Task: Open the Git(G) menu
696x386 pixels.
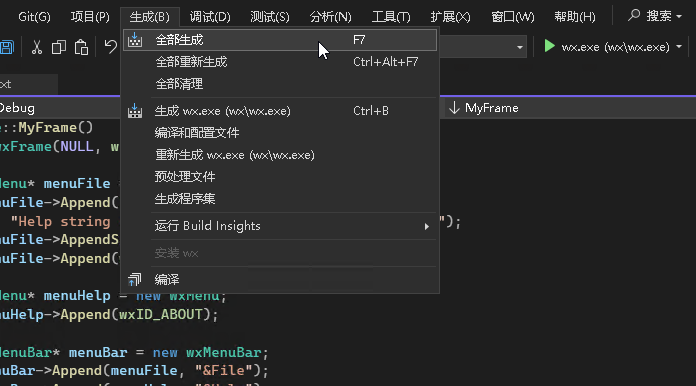Action: pos(34,17)
